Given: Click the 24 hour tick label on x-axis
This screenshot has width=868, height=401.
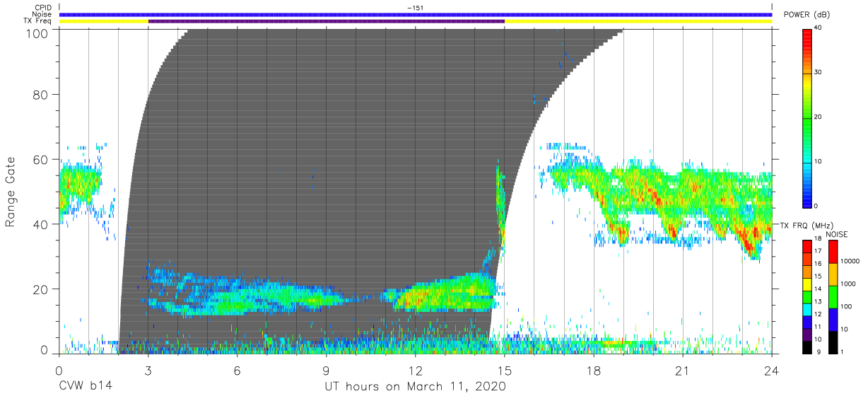Looking at the screenshot, I should click(x=772, y=370).
